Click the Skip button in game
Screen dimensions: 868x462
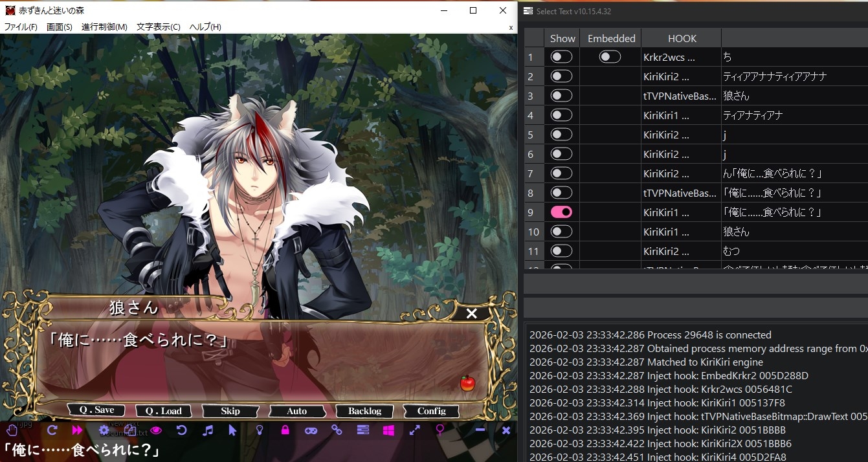click(x=230, y=411)
